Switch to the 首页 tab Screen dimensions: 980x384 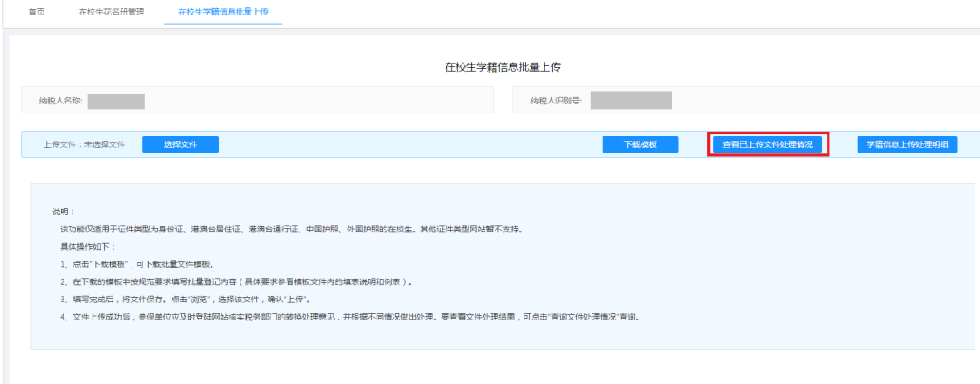click(37, 12)
